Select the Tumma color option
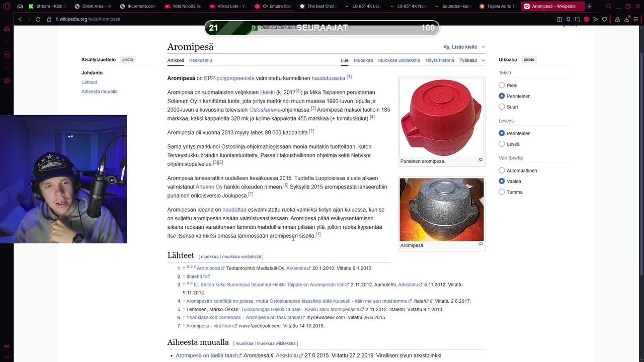Screen dimensions: 644x362 coord(502,192)
